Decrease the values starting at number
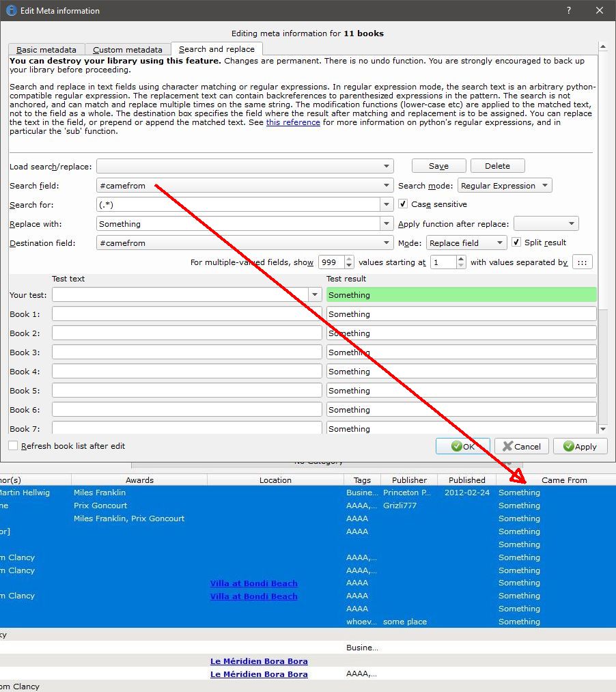The image size is (616, 692). 461,266
